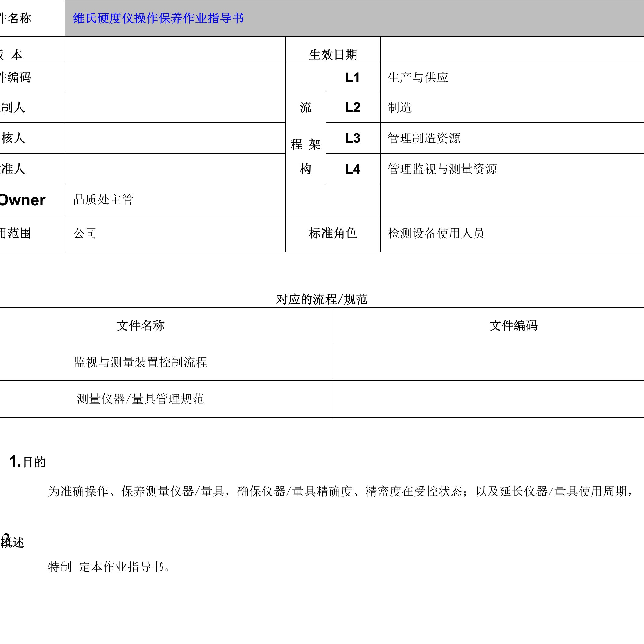Select the L4 cell

353,169
